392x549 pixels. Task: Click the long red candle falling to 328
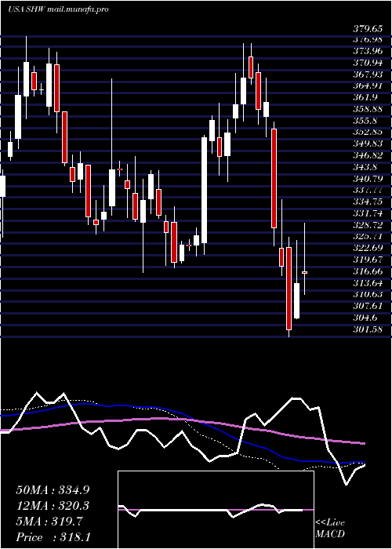pos(274,178)
